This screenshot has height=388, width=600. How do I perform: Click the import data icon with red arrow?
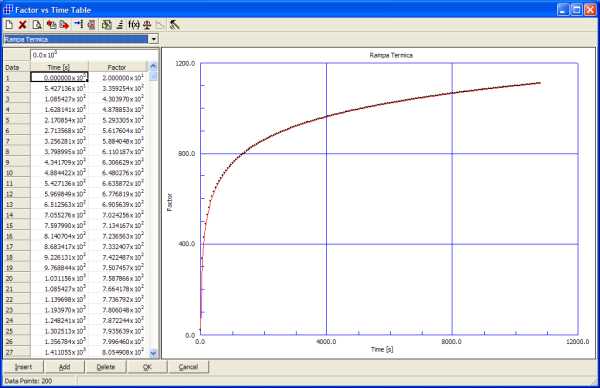coord(51,25)
